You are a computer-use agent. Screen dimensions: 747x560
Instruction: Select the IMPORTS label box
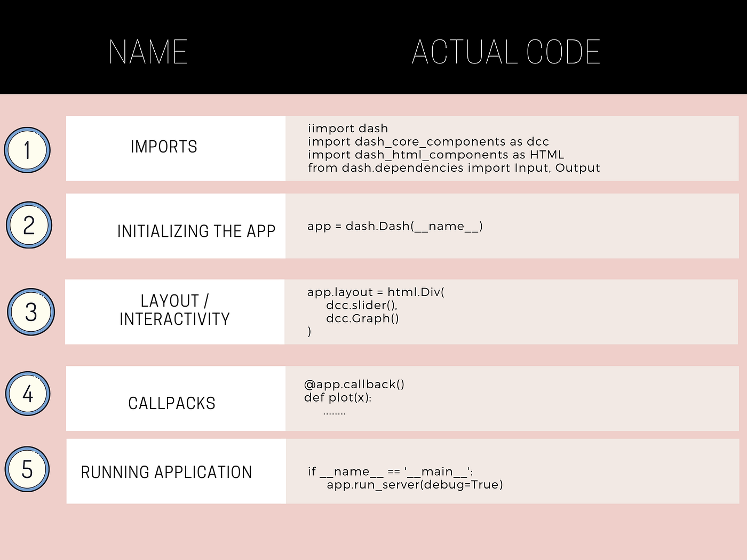coord(164,147)
